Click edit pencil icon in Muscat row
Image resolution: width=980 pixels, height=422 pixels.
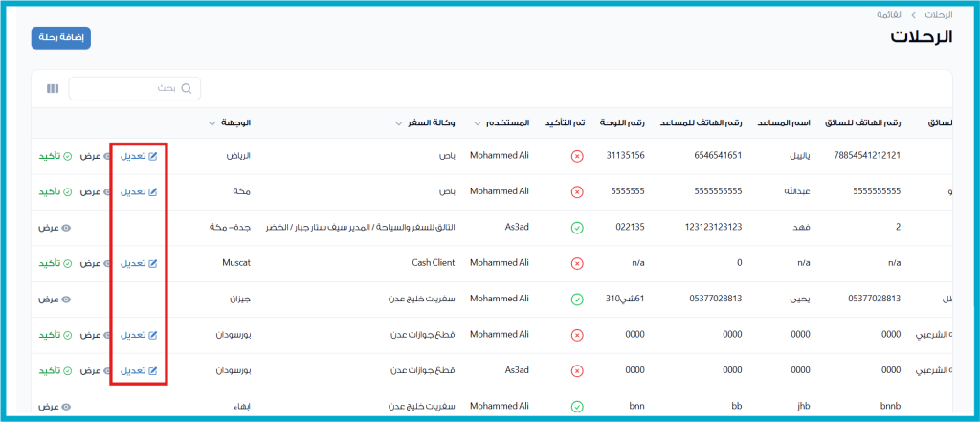[151, 263]
